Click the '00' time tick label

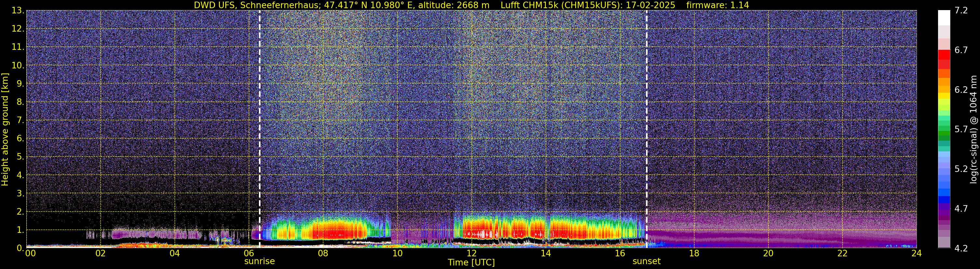tap(31, 253)
